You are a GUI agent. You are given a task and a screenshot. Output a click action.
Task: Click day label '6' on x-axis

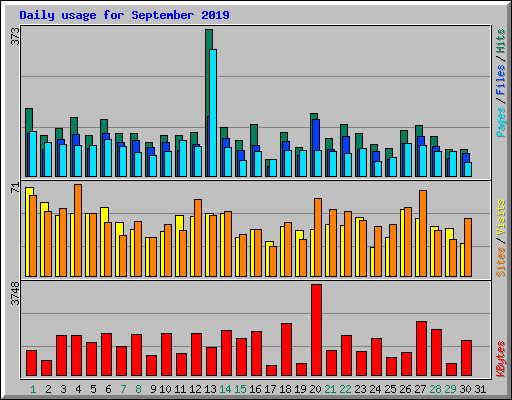click(x=108, y=389)
